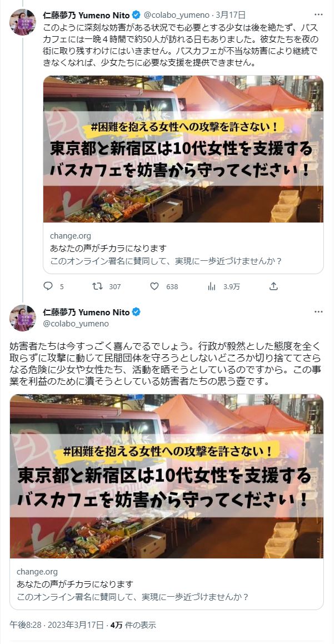Click verified badge on second tweet author

[137, 312]
